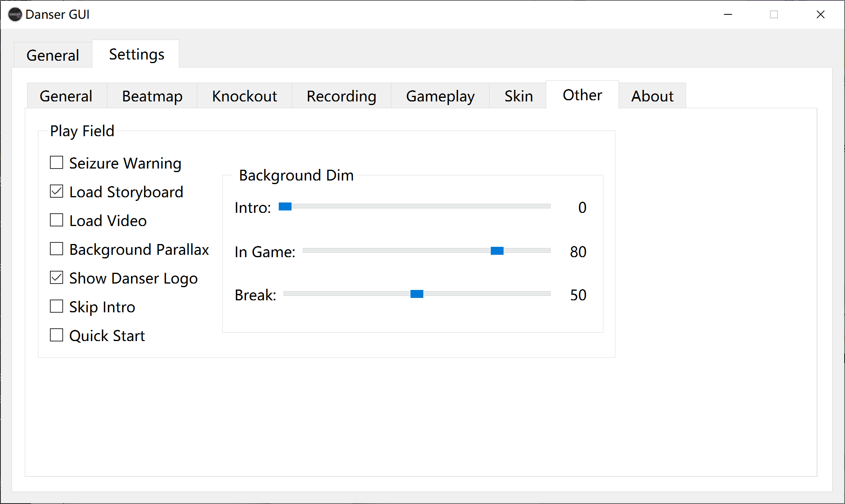Click the inner General settings tab
This screenshot has height=504, width=845.
(x=66, y=96)
